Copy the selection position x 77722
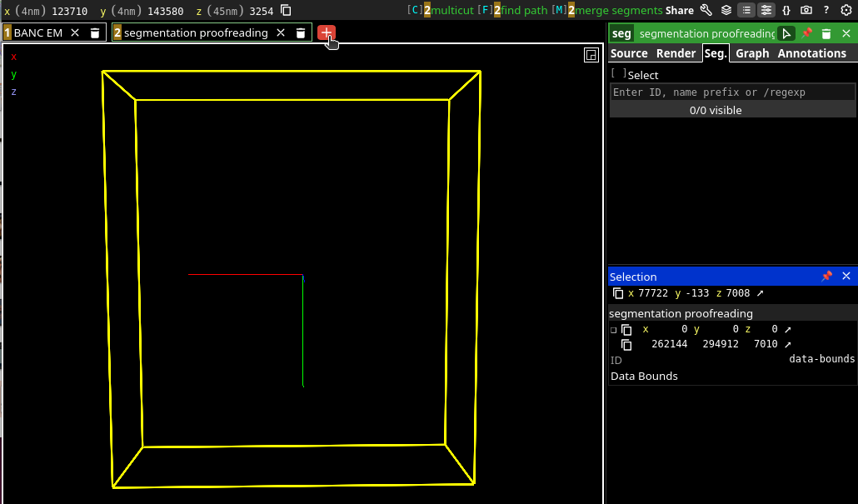858x504 pixels. click(x=618, y=293)
